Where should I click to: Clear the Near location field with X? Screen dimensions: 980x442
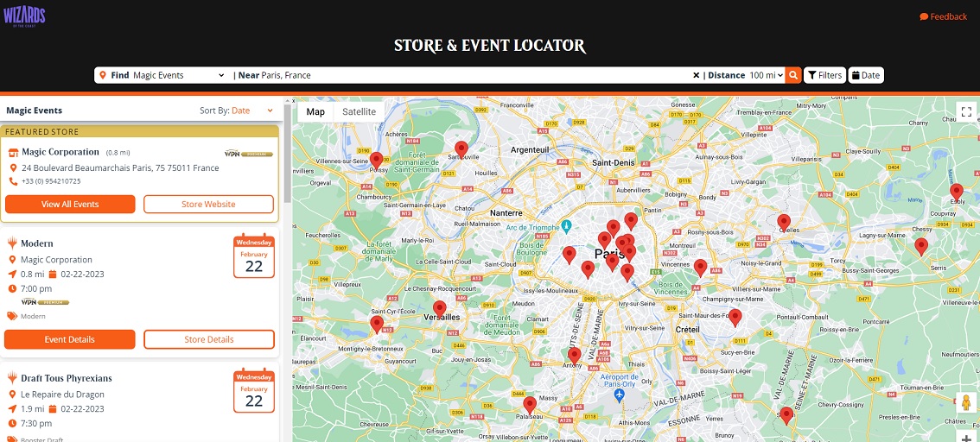696,75
